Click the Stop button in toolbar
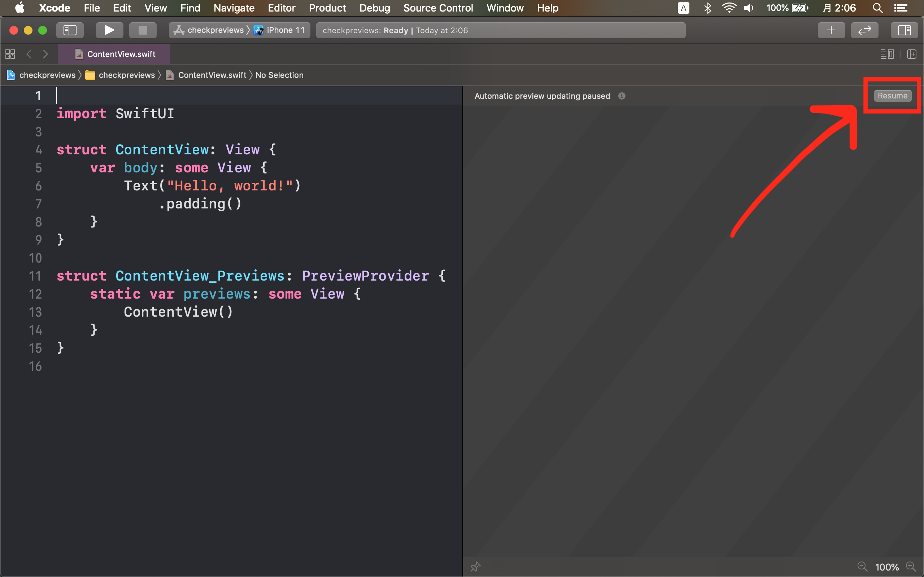924x577 pixels. pos(143,30)
